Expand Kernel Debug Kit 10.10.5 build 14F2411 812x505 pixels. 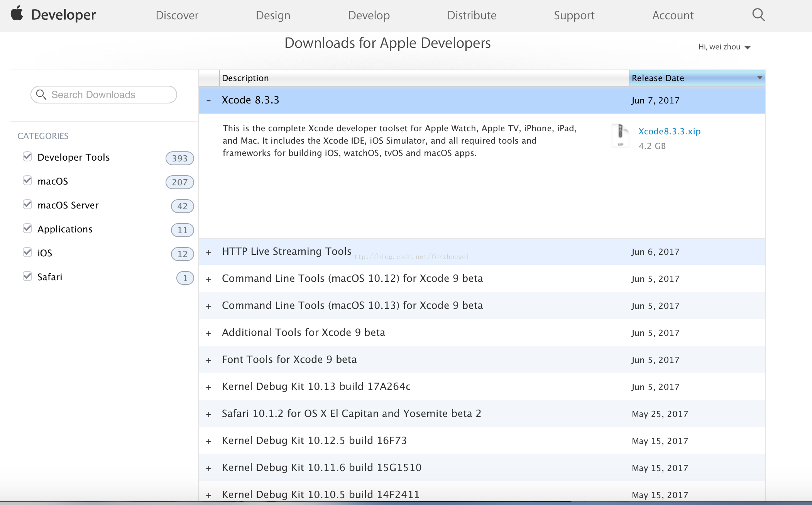[209, 495]
